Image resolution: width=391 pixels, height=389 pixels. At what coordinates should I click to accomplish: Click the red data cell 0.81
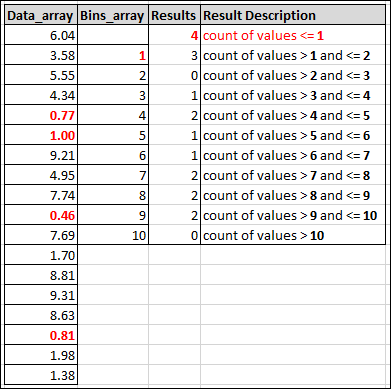(x=41, y=335)
